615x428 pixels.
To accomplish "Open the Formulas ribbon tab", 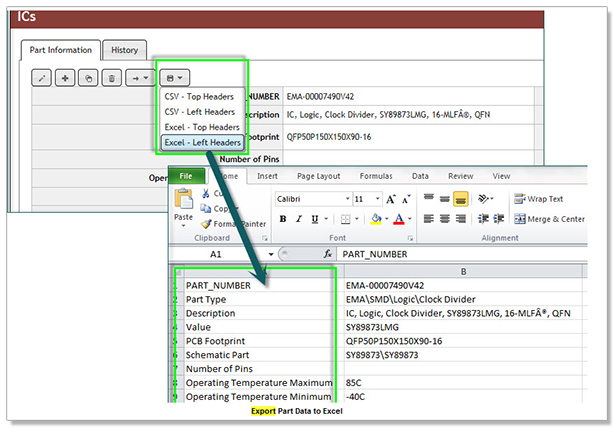I will pos(376,176).
